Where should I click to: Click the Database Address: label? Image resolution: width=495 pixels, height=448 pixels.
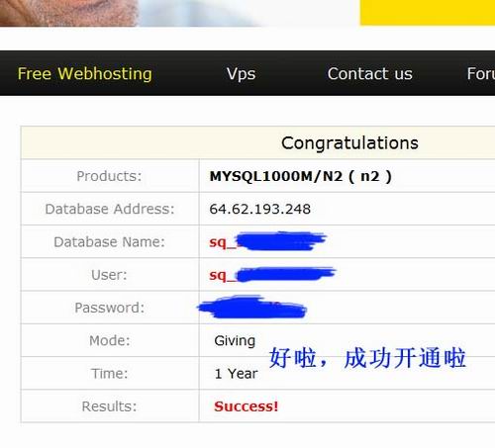110,209
